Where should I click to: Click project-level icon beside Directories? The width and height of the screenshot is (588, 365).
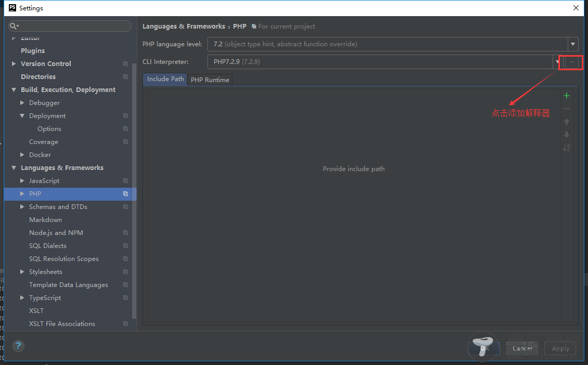[126, 76]
